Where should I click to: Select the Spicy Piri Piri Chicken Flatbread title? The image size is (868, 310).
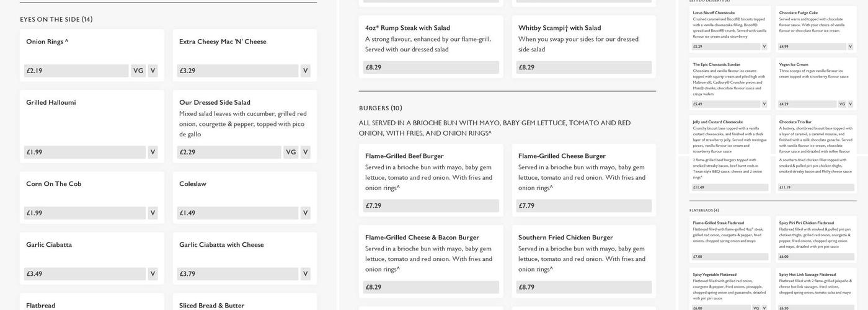806,223
